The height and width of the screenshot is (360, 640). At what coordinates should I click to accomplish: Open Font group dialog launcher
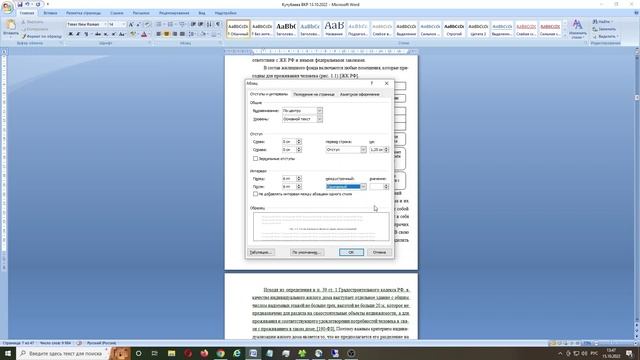tap(149, 43)
